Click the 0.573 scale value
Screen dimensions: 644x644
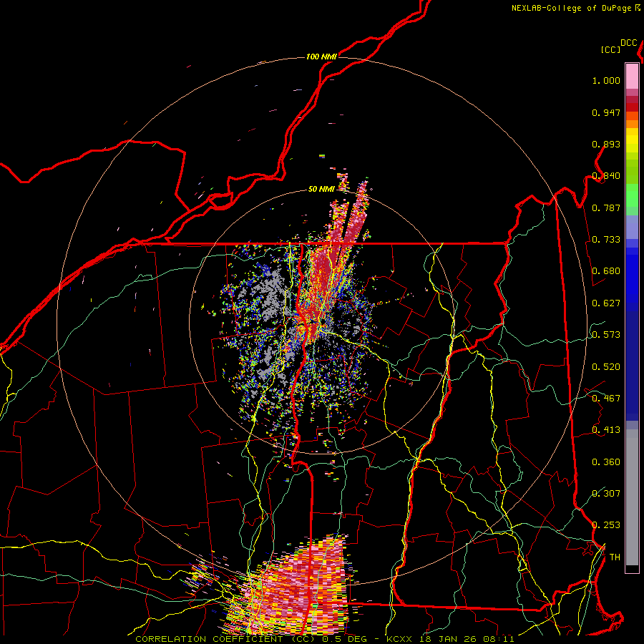(606, 335)
